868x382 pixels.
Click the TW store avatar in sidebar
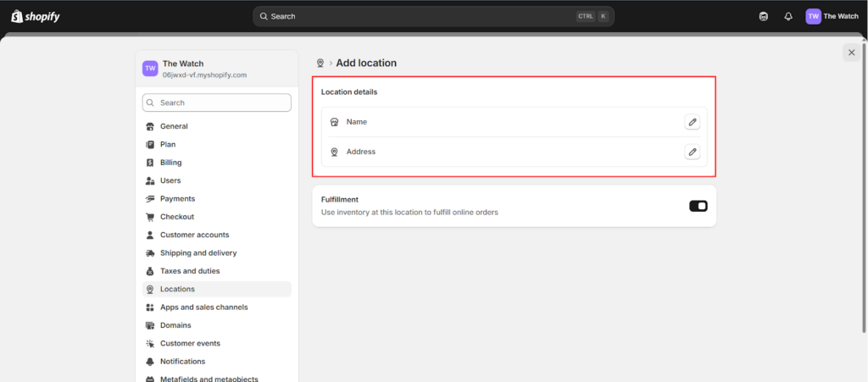tap(150, 69)
